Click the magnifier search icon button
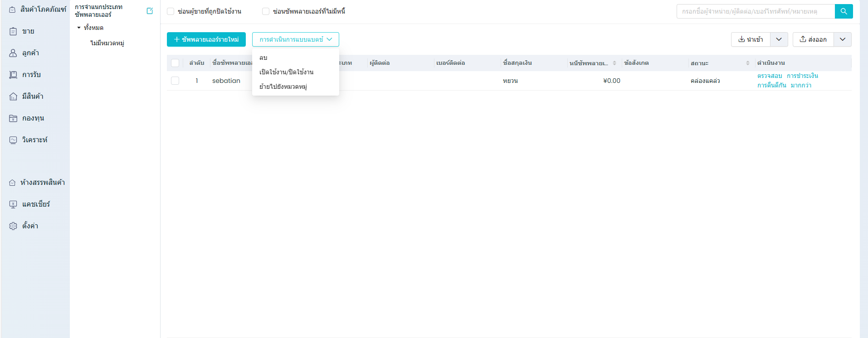 [844, 11]
